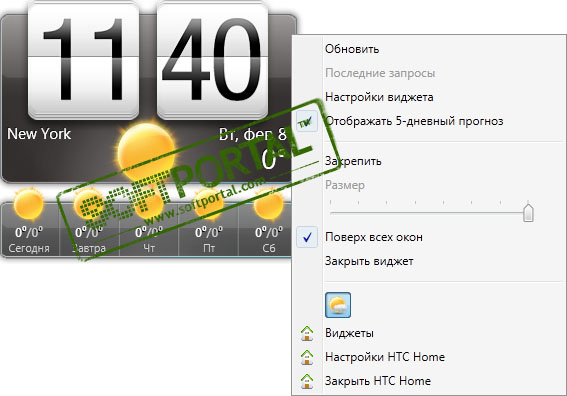Click the sun icon above Пт forecast
This screenshot has width=567, height=396.
[209, 204]
